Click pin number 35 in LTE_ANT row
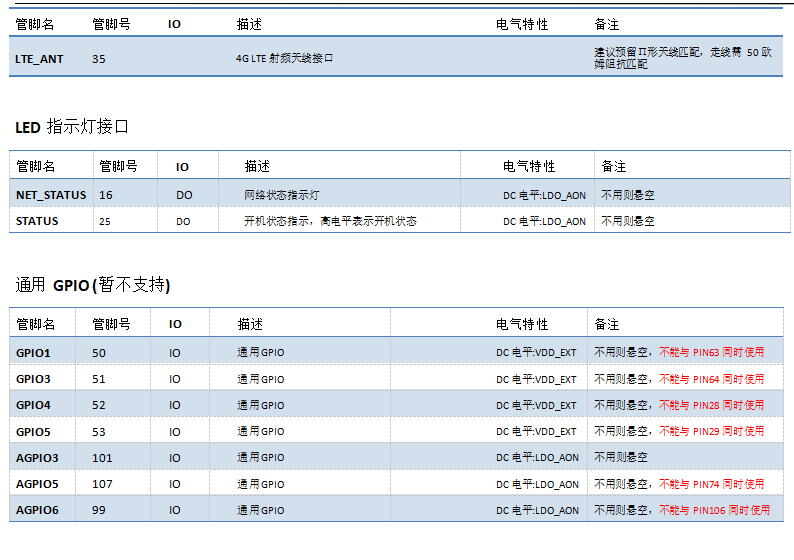The image size is (794, 560). [x=99, y=59]
